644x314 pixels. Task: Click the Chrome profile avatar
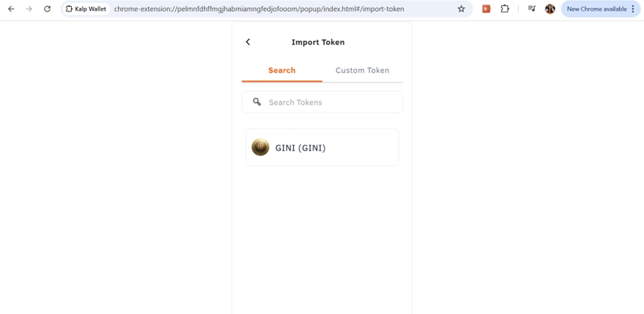tap(549, 9)
